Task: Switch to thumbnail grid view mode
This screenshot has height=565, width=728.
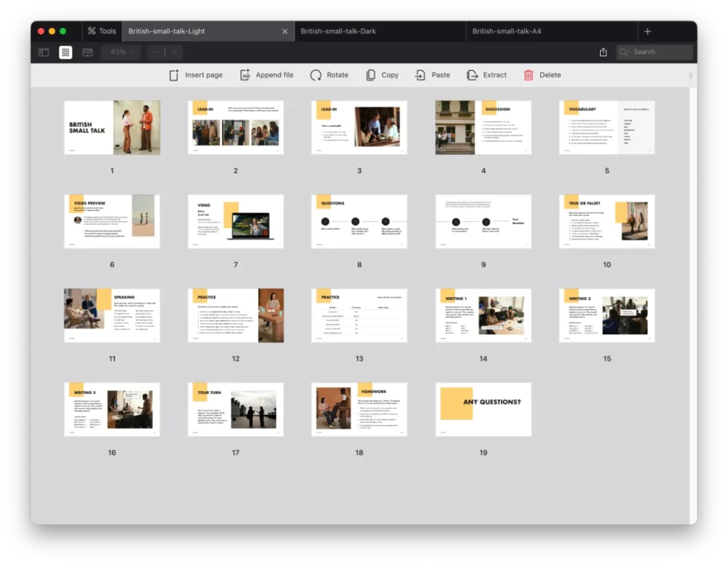Action: (x=65, y=52)
